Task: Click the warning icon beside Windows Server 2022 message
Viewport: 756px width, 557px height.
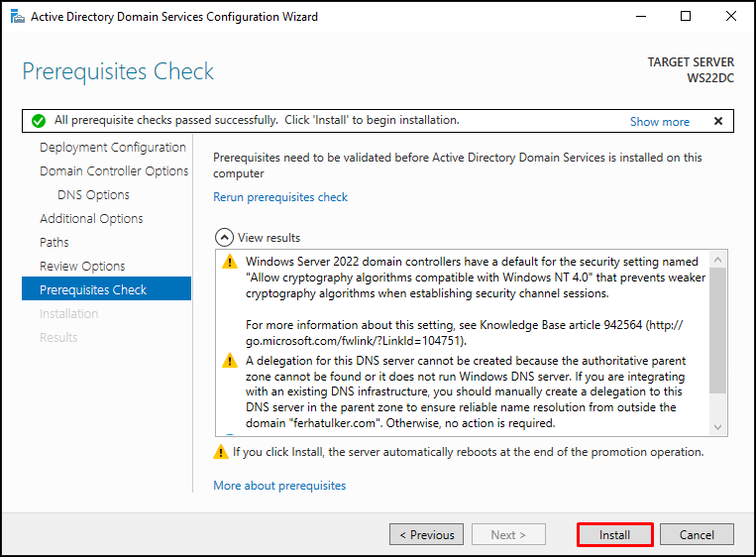Action: (230, 262)
